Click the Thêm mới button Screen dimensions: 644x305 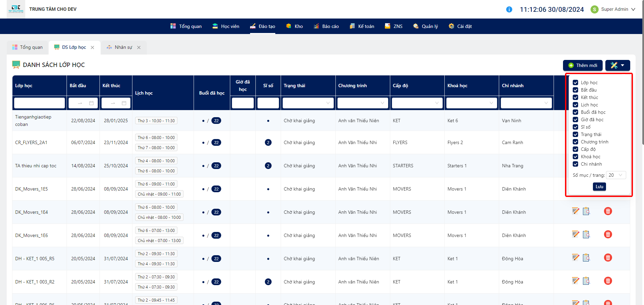(x=583, y=65)
